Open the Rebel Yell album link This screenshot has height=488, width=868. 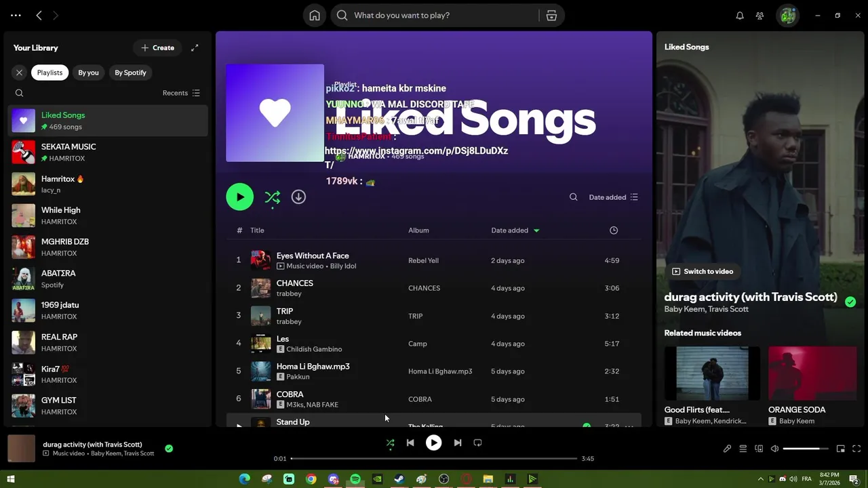pos(423,260)
